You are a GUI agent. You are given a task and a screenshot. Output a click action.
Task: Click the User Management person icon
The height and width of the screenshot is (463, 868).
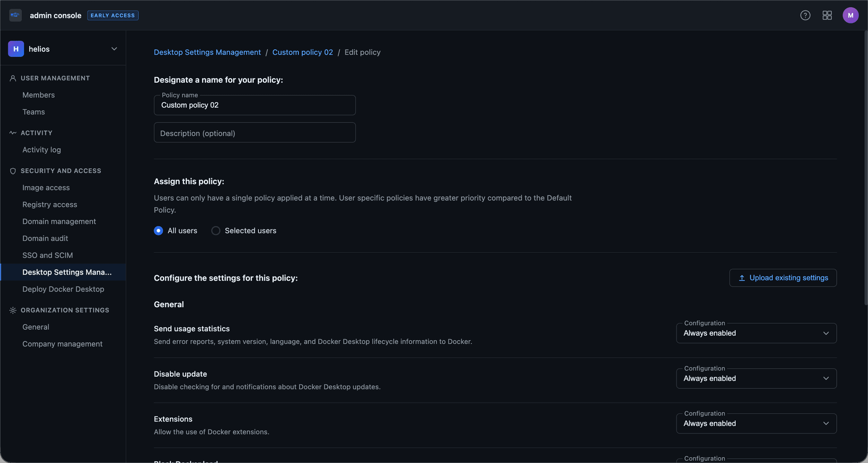coord(13,78)
